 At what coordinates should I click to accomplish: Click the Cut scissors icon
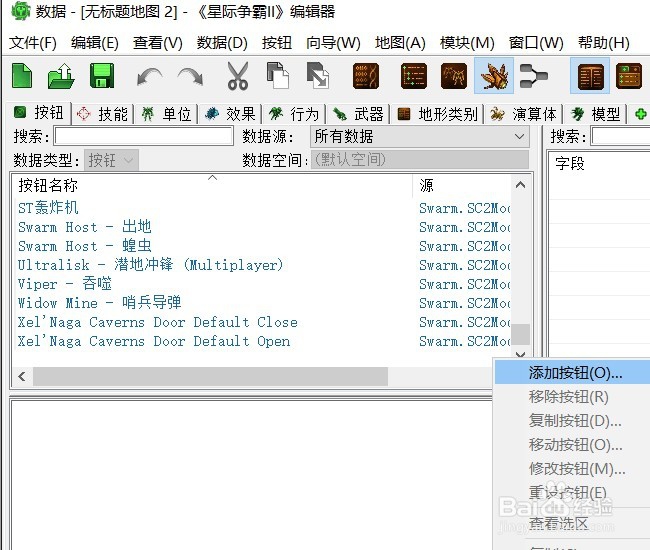click(238, 76)
